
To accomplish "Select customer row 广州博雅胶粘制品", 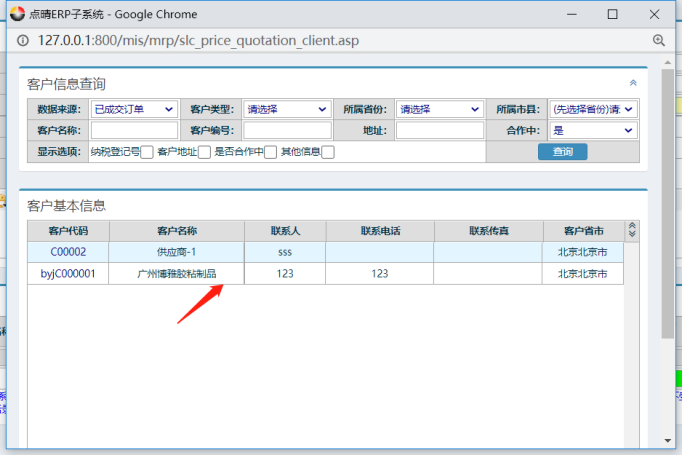I will pos(176,273).
